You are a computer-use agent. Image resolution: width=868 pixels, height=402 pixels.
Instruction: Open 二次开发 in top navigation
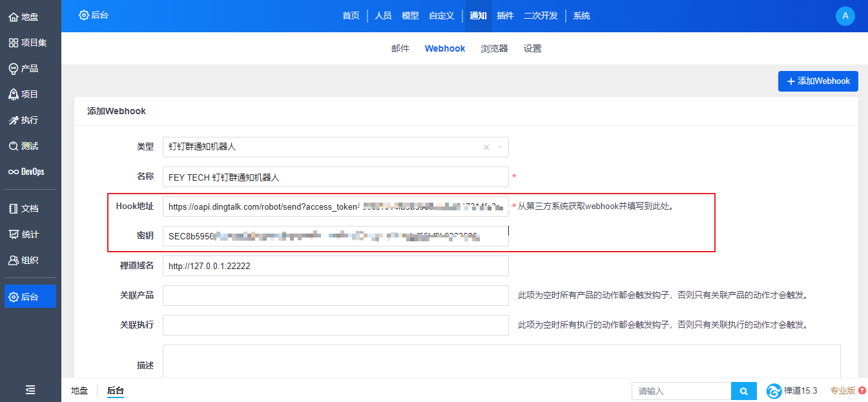click(541, 15)
